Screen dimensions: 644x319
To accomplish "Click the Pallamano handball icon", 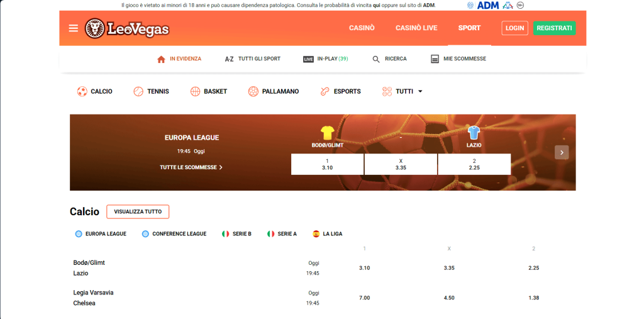I will tap(253, 91).
